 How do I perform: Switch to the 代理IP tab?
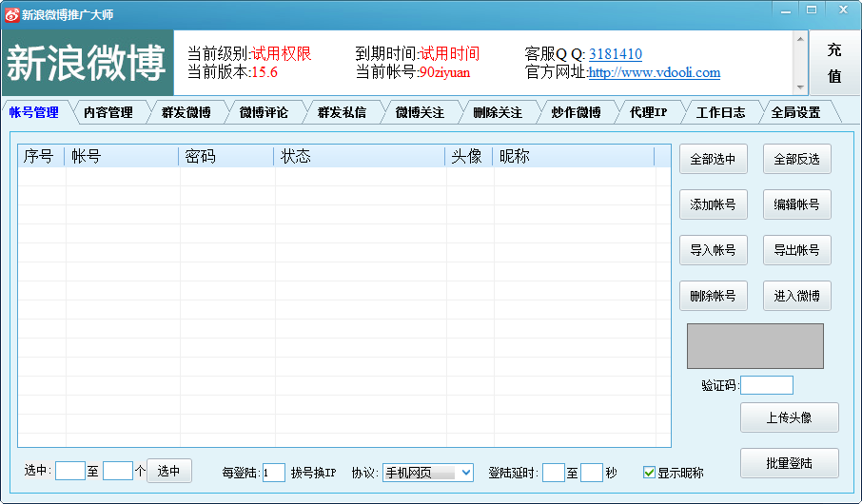(x=649, y=112)
